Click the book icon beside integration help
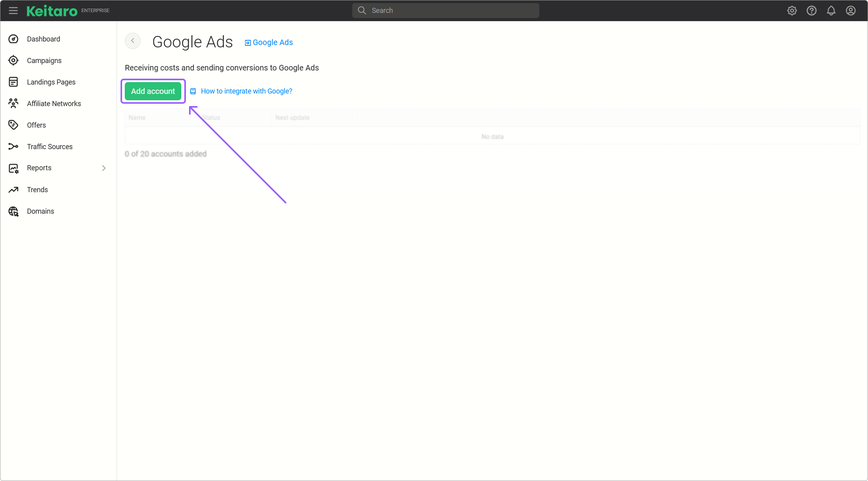868x481 pixels. pyautogui.click(x=193, y=91)
